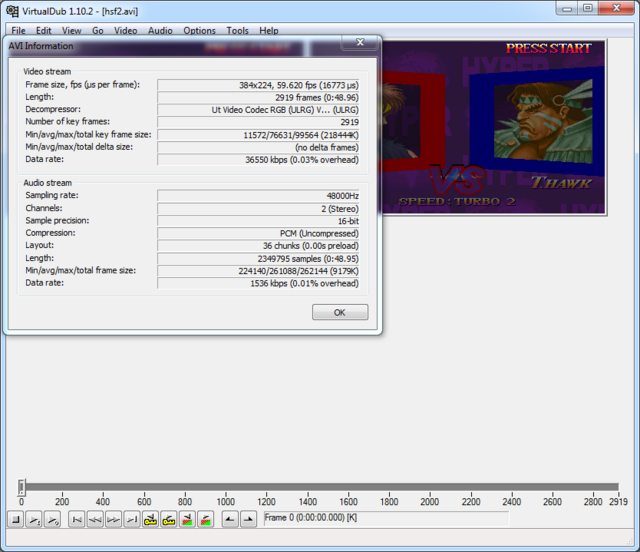640x552 pixels.
Task: Select the 36 chunks layout value
Action: (258, 245)
